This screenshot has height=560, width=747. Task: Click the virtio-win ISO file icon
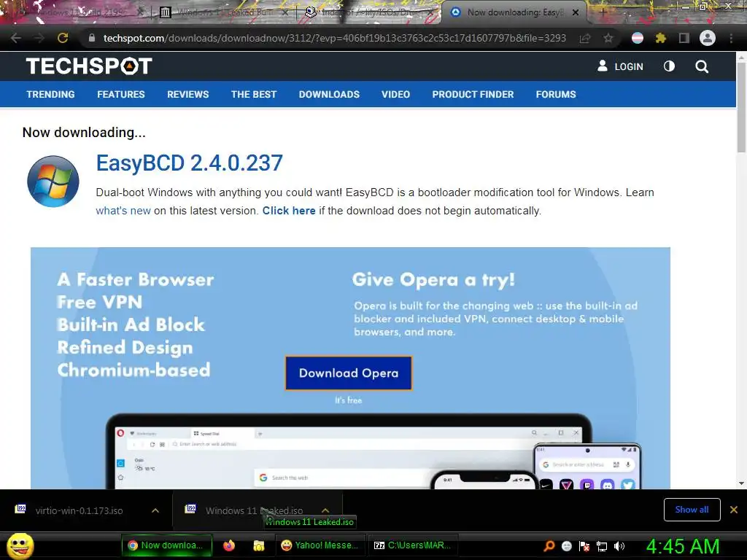[20, 509]
